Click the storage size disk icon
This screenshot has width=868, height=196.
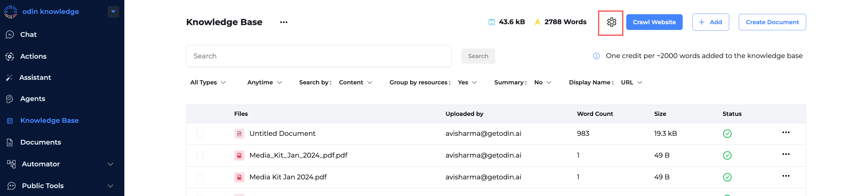(492, 22)
